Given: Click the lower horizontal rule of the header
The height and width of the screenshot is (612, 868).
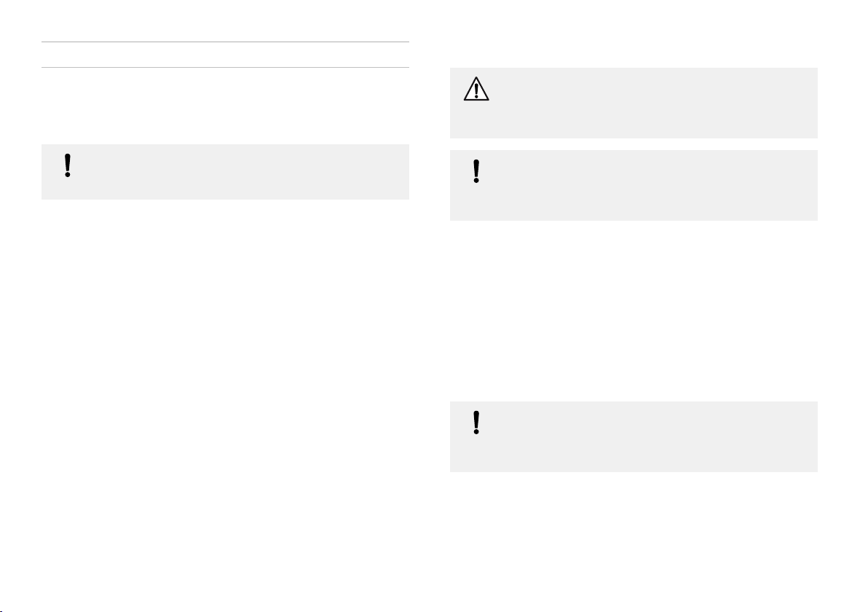Looking at the screenshot, I should click(225, 68).
